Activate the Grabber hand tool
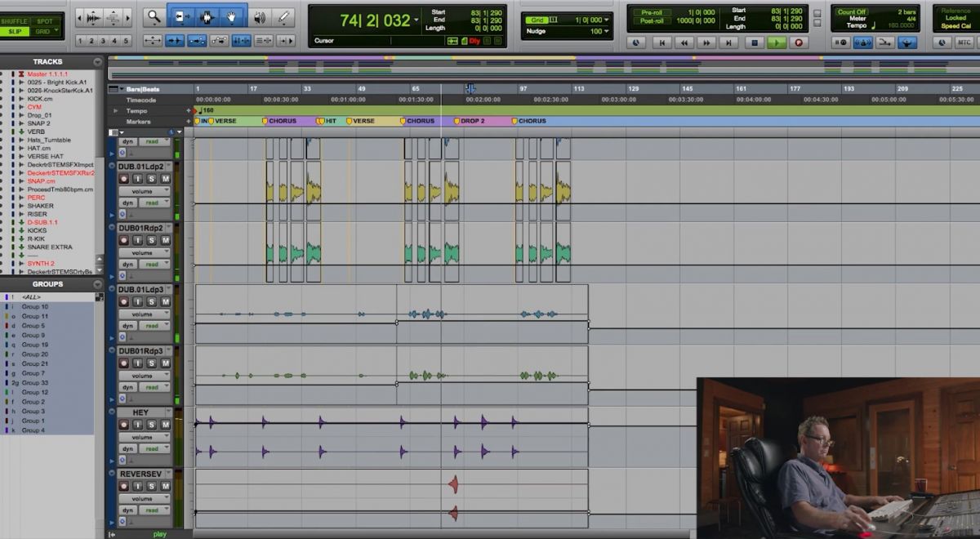980x539 pixels. (231, 17)
